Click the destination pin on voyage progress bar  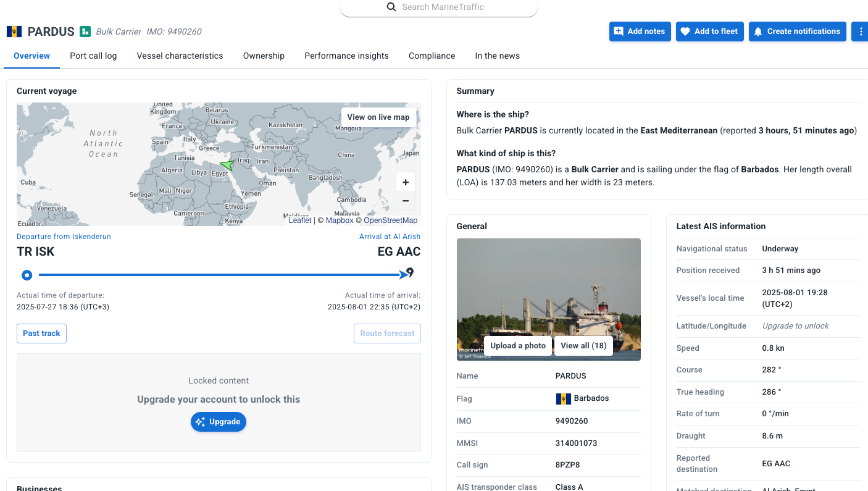(x=410, y=272)
